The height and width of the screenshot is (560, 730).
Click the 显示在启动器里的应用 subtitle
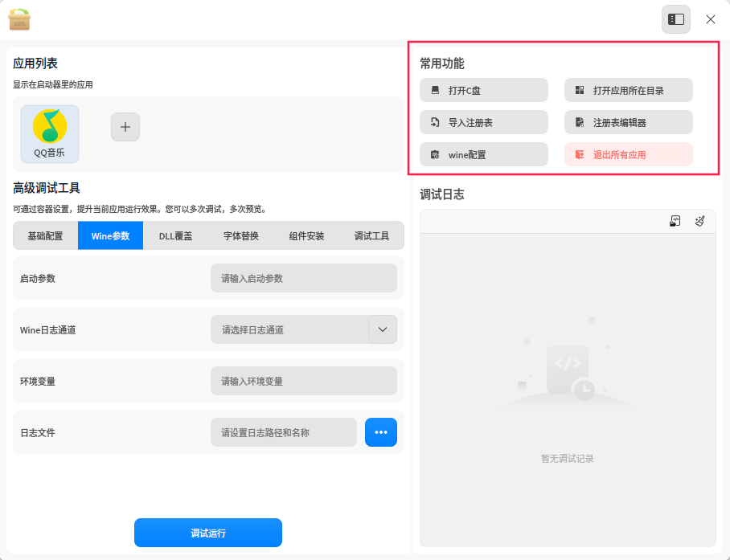(x=52, y=84)
